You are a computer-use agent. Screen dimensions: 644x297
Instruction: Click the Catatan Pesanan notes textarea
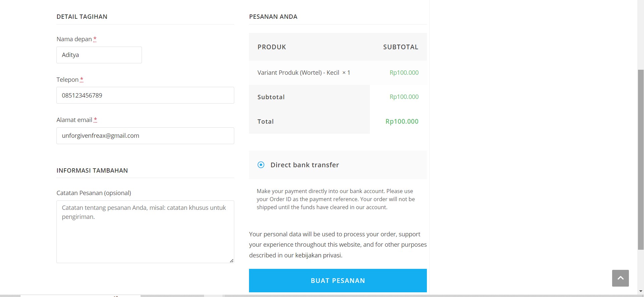click(x=145, y=232)
